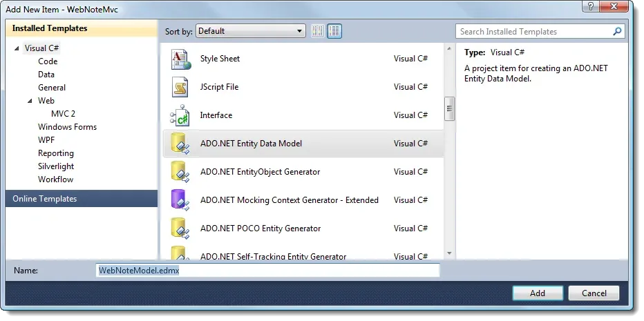This screenshot has height=321, width=644.
Task: Select the Windows Forms category
Action: click(67, 127)
